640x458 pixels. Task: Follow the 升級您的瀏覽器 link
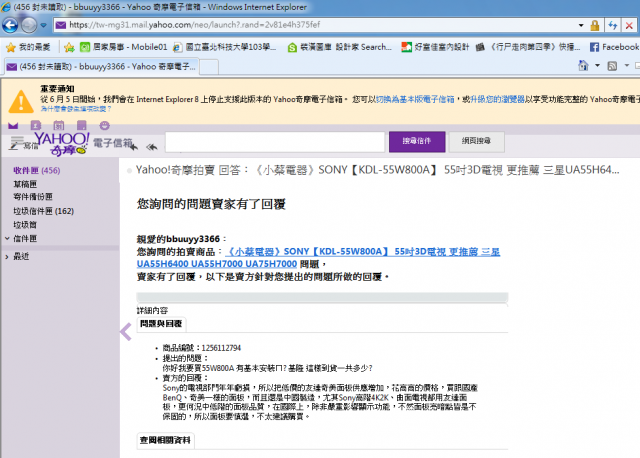(497, 99)
